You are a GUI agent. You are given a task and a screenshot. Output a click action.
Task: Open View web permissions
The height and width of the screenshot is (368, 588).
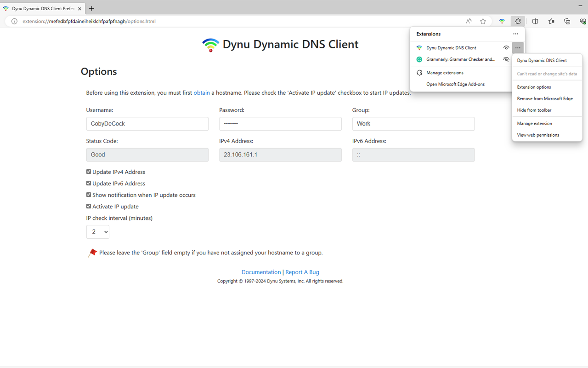547,135
